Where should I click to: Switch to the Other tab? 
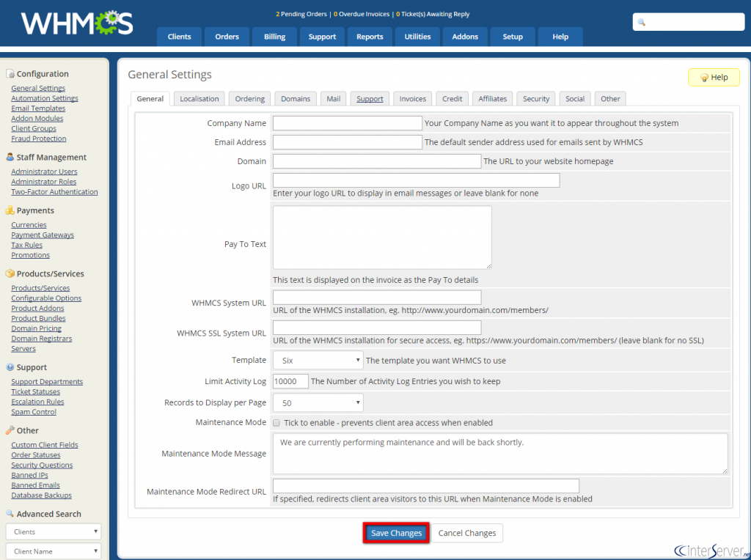point(610,99)
